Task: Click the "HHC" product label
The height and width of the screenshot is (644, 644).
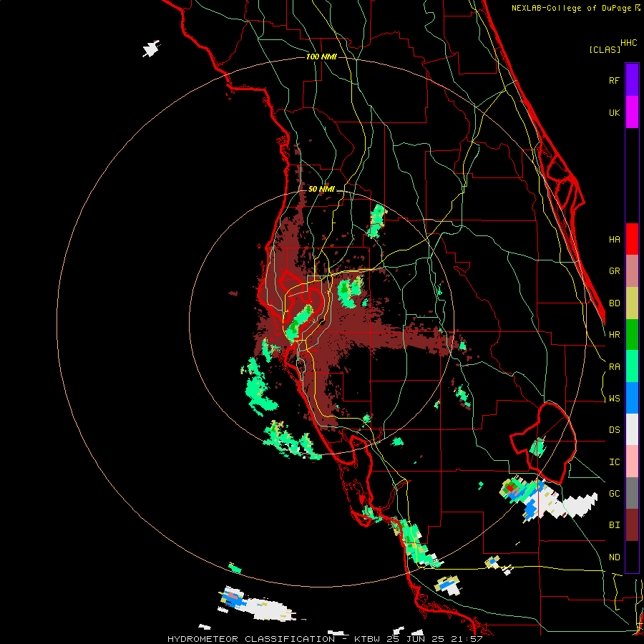Action: point(628,43)
